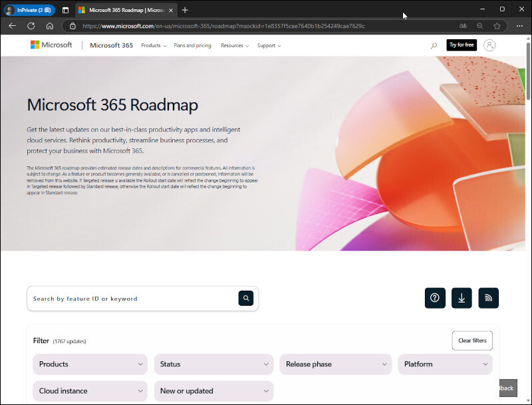Open Plans and pricing page

tap(192, 45)
